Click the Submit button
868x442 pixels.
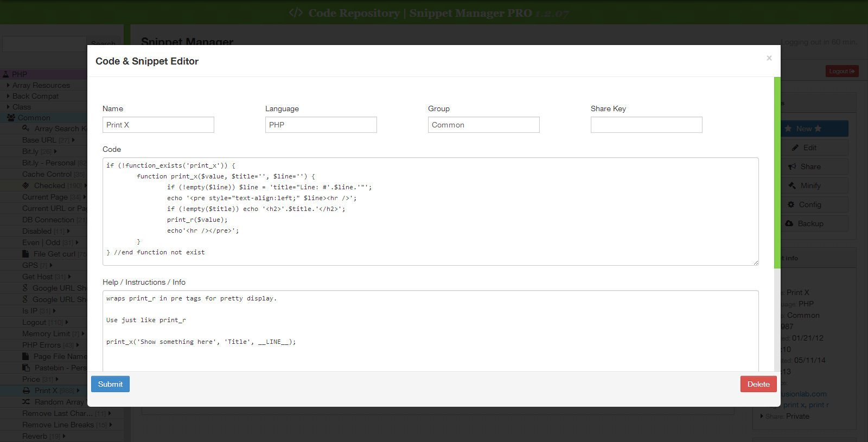tap(110, 384)
